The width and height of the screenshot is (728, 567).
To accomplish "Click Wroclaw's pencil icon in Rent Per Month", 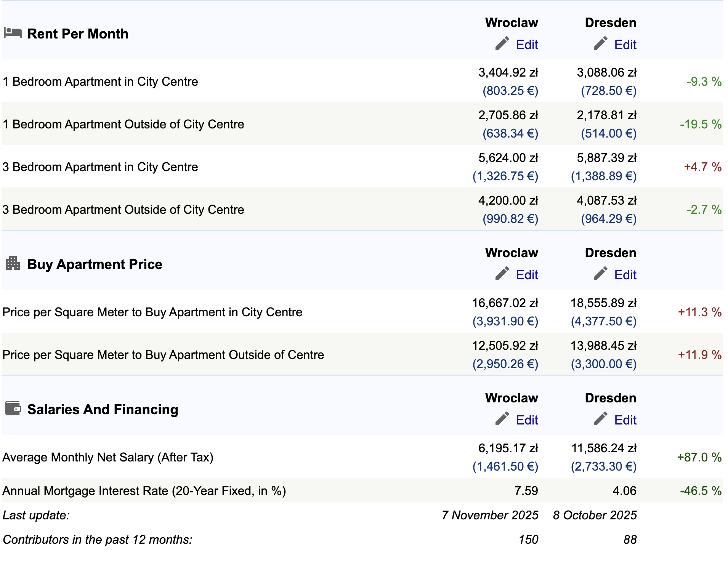I will coord(502,43).
